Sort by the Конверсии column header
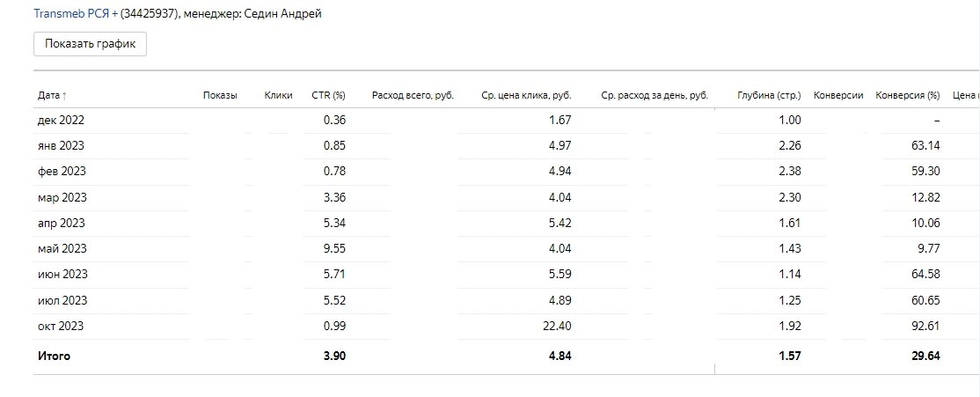Screen dimensions: 980x397 838,95
